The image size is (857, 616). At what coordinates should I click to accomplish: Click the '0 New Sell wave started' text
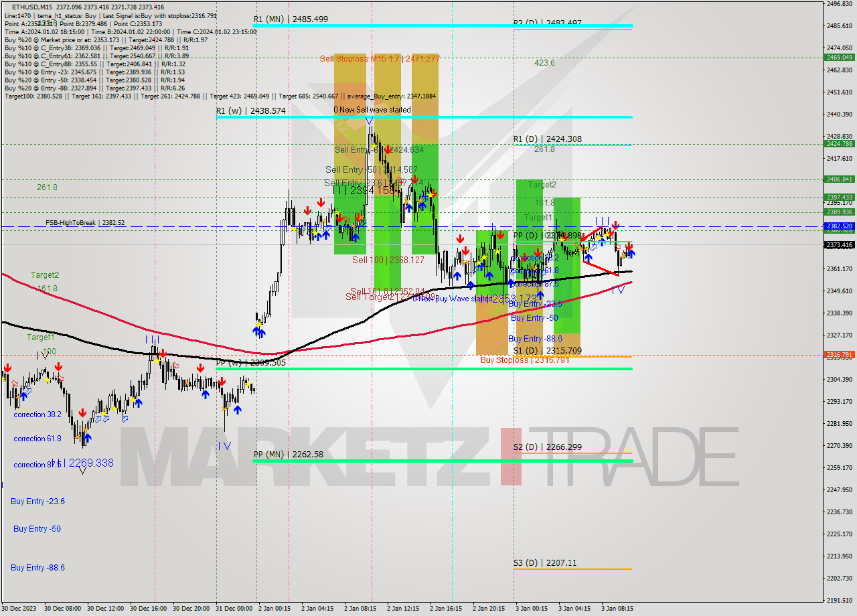(x=372, y=109)
